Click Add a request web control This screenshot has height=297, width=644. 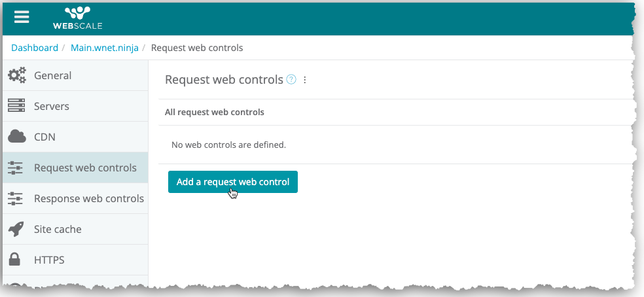[232, 182]
